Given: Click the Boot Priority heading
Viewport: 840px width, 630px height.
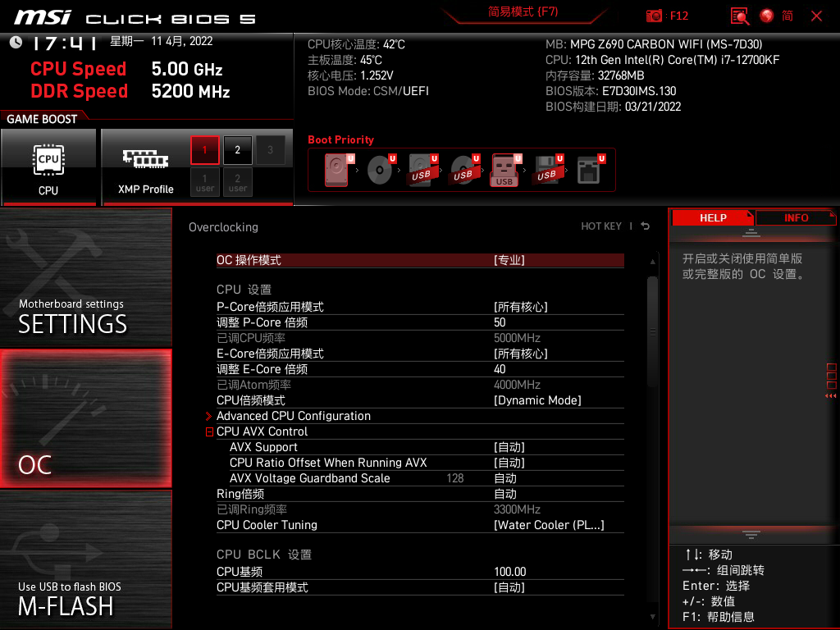Looking at the screenshot, I should click(x=340, y=139).
